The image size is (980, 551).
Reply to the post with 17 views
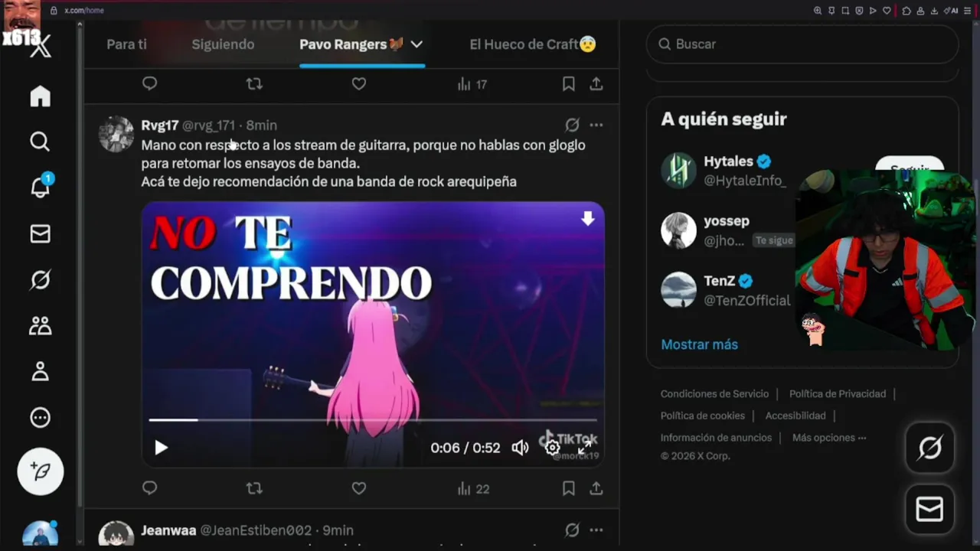(x=150, y=83)
